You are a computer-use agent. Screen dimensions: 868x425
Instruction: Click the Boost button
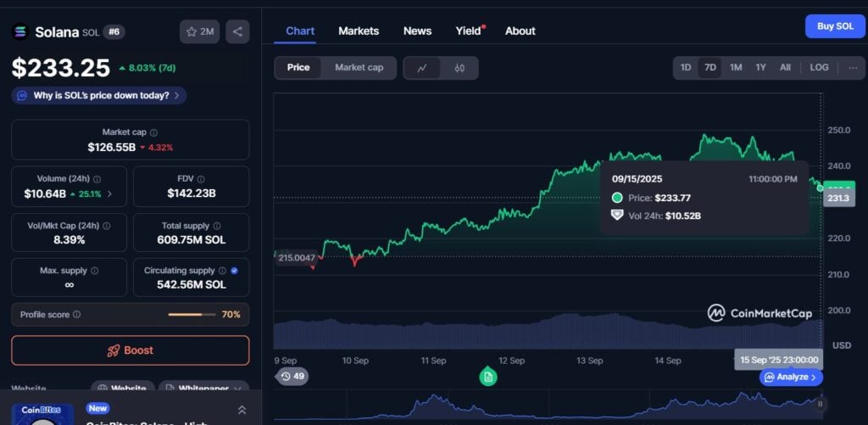[130, 350]
